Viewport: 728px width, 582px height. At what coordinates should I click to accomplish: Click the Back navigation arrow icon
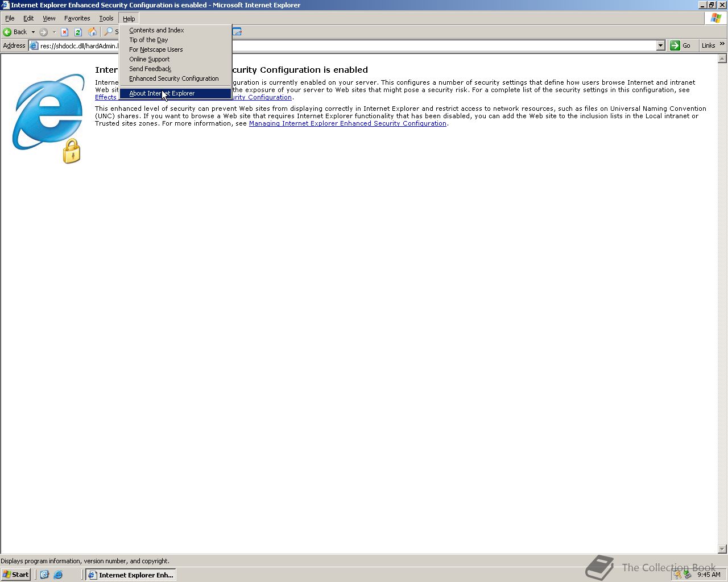pos(7,32)
